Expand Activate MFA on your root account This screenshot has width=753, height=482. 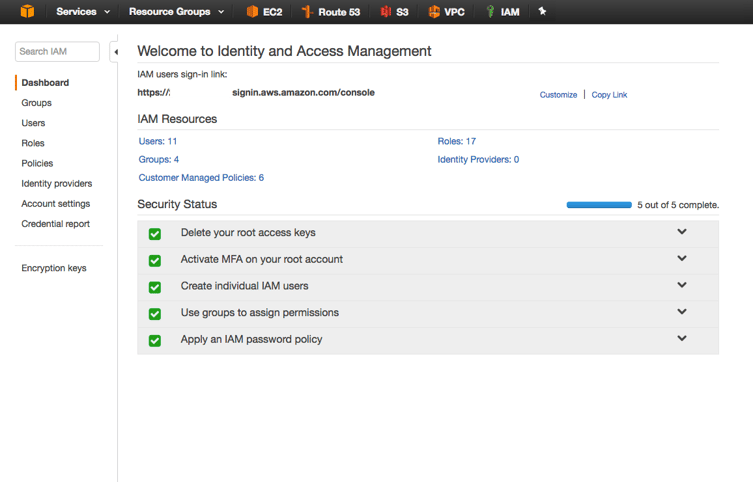[x=682, y=258]
